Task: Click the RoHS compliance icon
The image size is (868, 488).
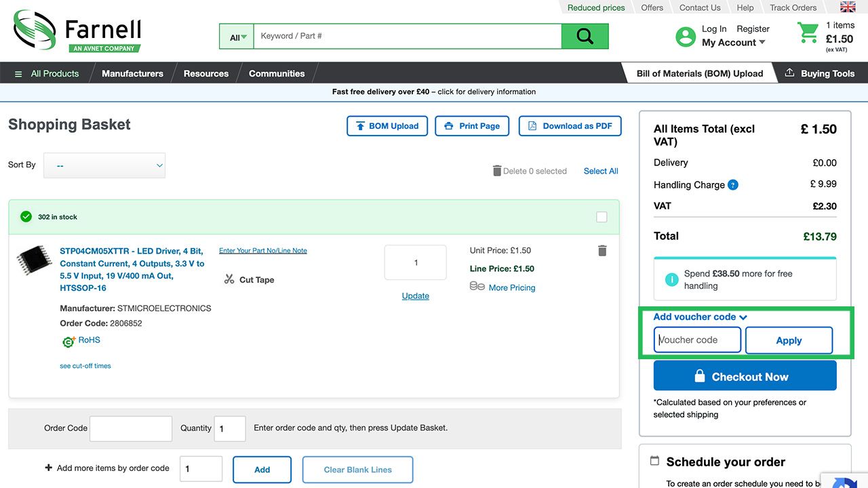Action: click(68, 342)
